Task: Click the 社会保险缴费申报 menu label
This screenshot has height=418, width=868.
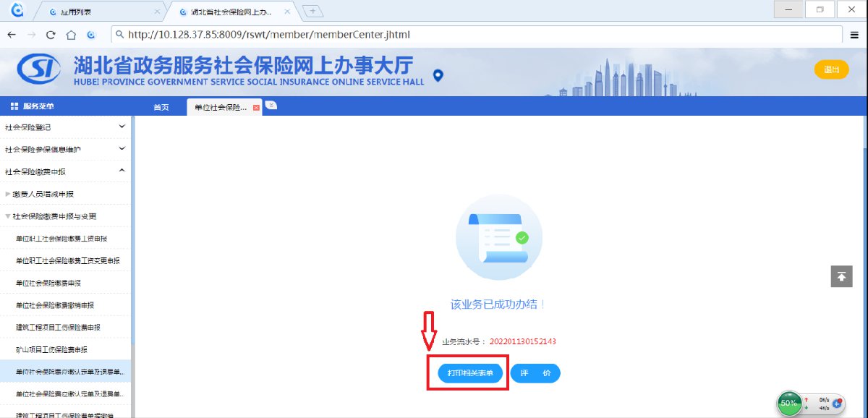Action: (35, 171)
